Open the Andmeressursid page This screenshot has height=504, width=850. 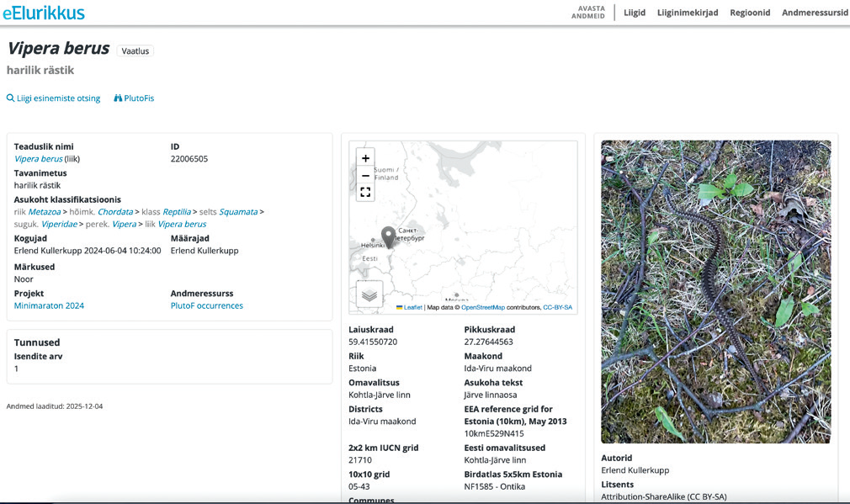tap(815, 13)
